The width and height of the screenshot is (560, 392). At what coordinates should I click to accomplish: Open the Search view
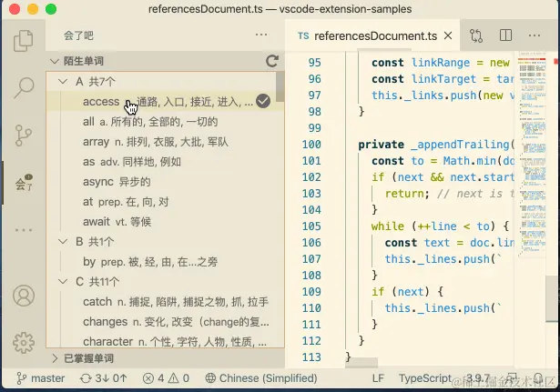pos(24,88)
